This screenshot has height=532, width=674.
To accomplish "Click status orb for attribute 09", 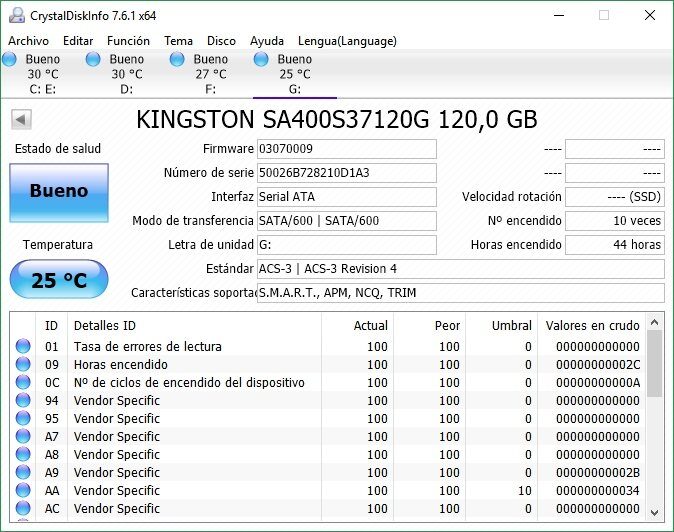I will [23, 364].
